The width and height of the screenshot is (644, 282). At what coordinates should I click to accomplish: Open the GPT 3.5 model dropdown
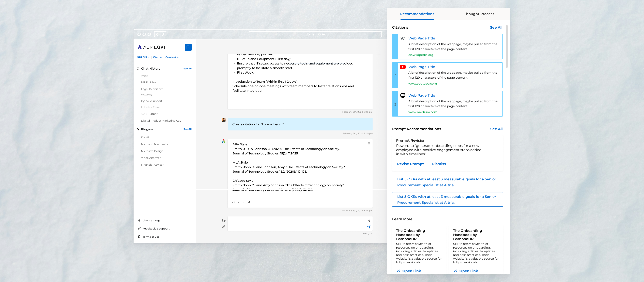pos(143,57)
